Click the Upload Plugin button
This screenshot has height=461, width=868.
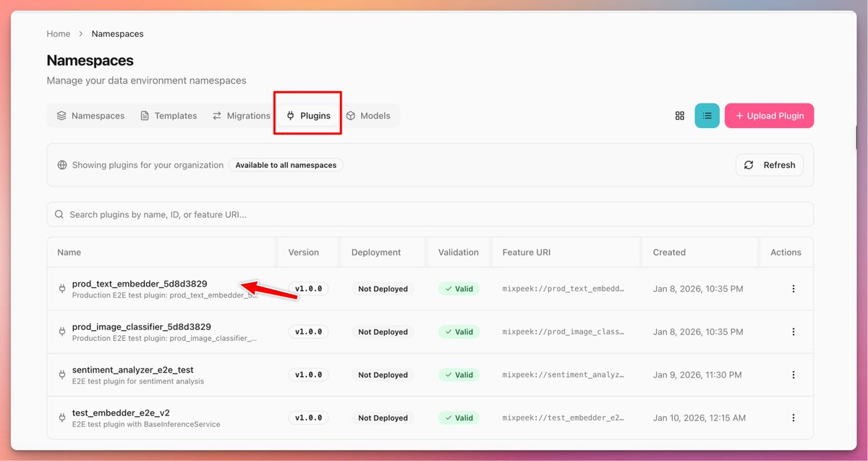(x=769, y=116)
